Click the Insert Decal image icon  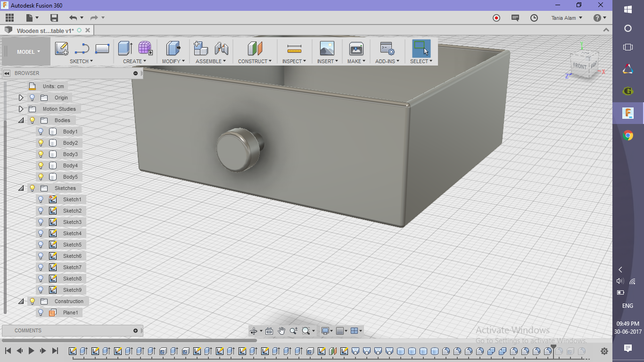[327, 48]
